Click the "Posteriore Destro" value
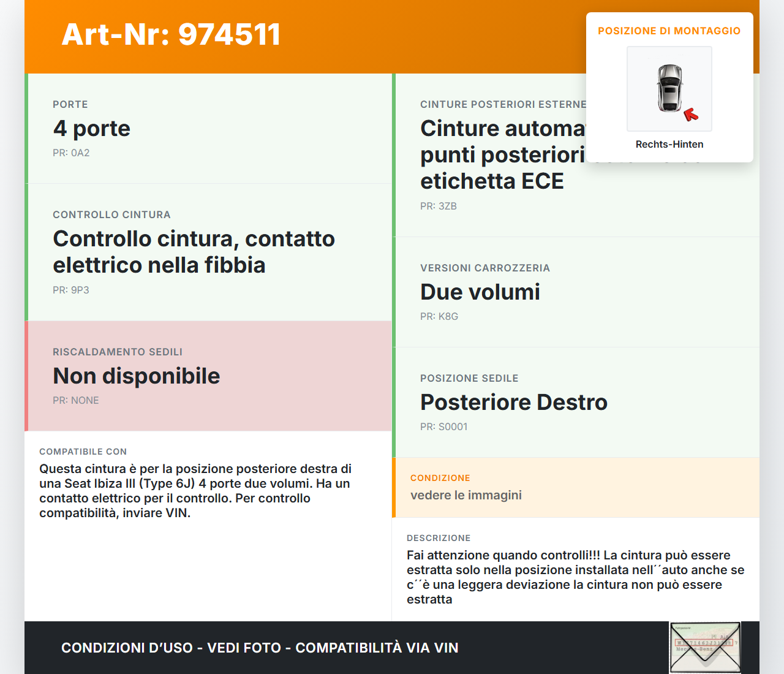Image resolution: width=784 pixels, height=674 pixels. (514, 402)
